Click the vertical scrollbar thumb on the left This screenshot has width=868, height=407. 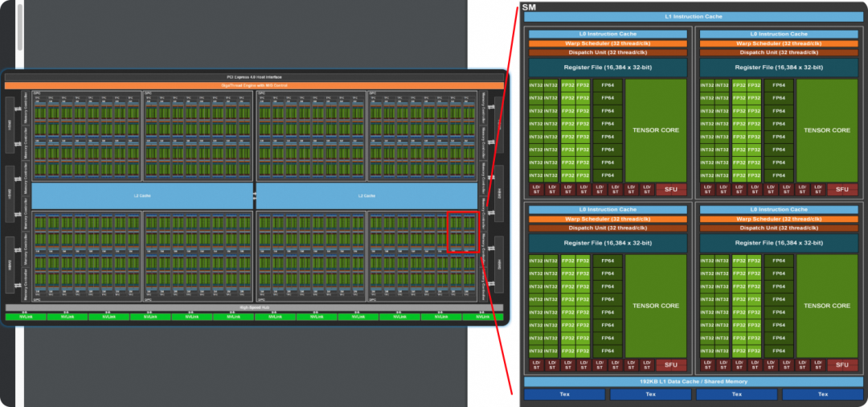coord(19,27)
